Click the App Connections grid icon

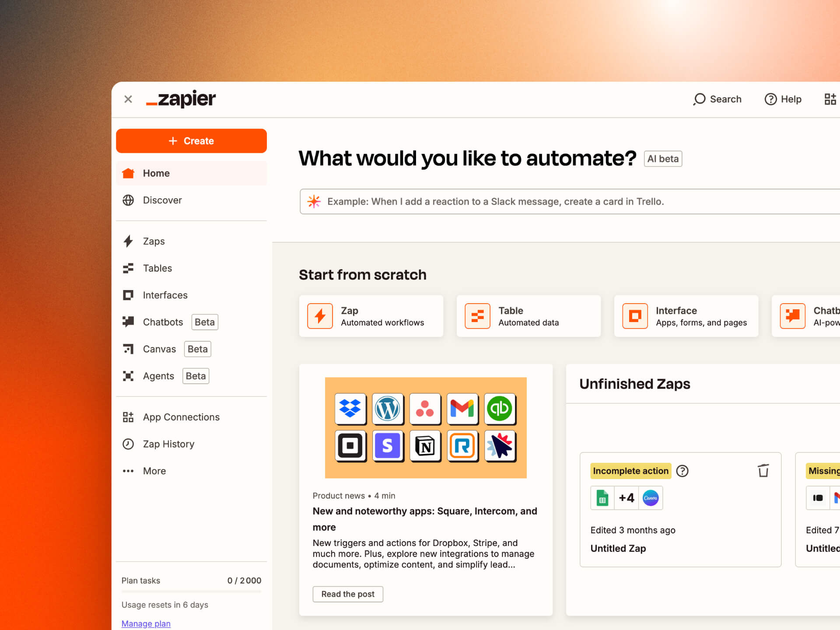128,417
